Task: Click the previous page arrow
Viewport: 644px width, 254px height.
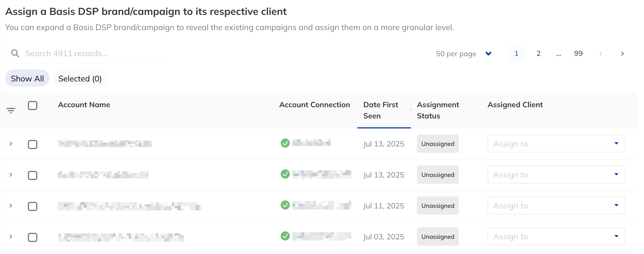Action: tap(600, 54)
